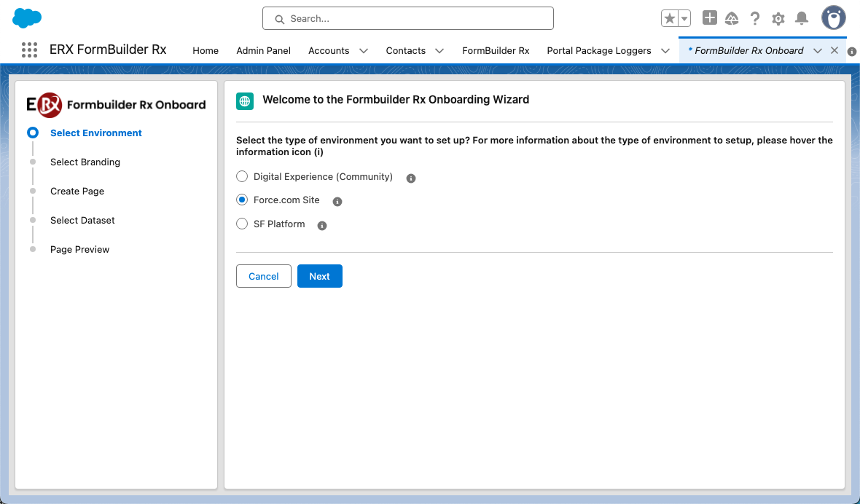Go to the Admin Panel tab
Image resolution: width=860 pixels, height=504 pixels.
263,51
